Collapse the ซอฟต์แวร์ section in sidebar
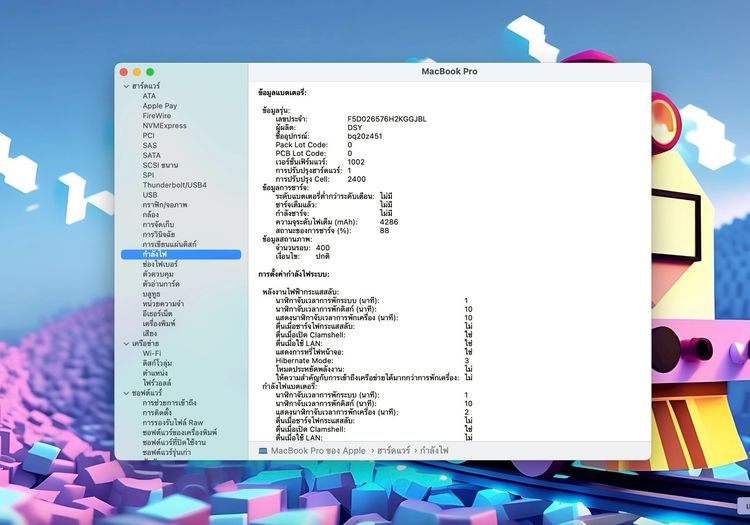The height and width of the screenshot is (525, 750). coord(125,393)
